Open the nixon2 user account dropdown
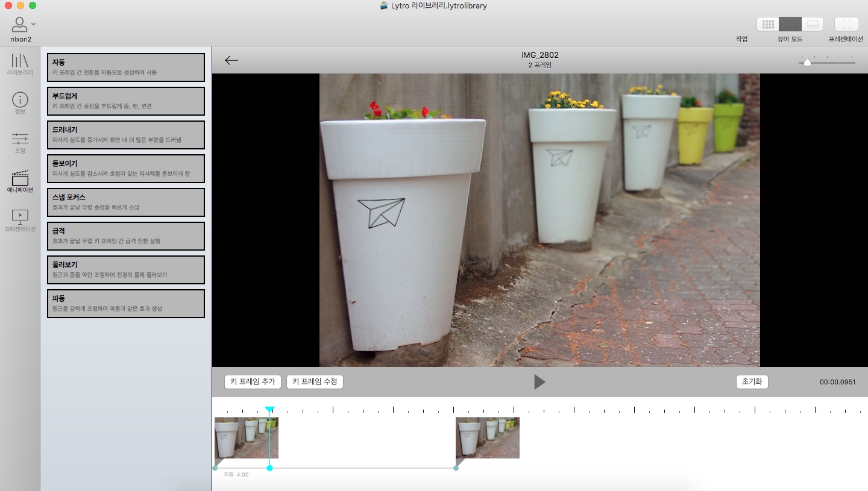The image size is (868, 491). 24,25
